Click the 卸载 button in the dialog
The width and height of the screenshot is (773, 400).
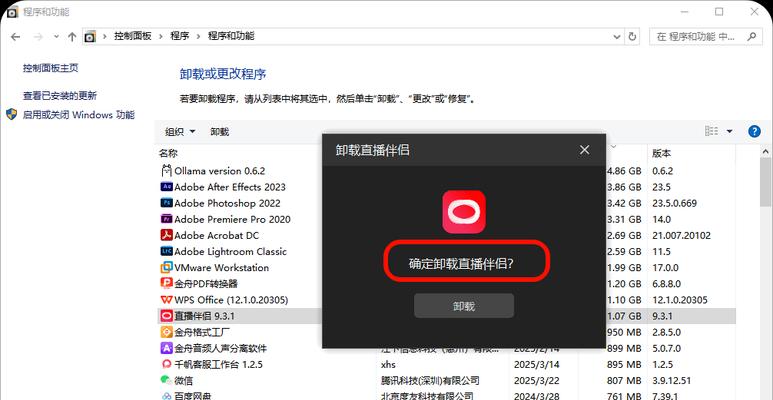464,306
